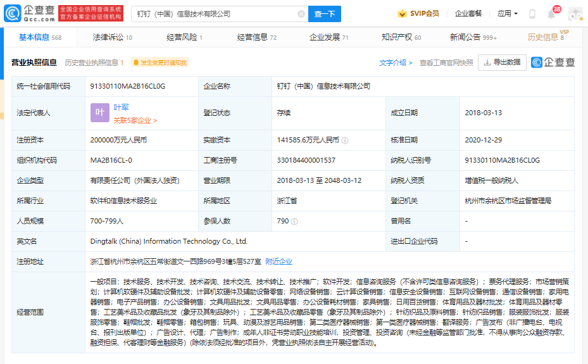Select the 存续 registration status value
588x364 pixels.
coord(284,113)
